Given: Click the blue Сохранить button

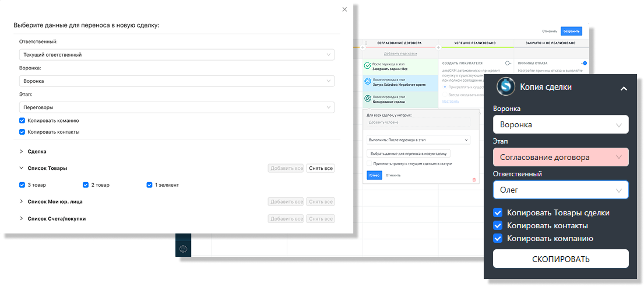Looking at the screenshot, I should click(571, 31).
